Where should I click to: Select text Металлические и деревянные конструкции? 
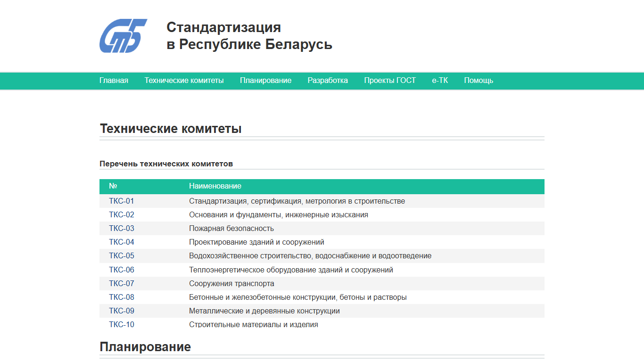264,311
